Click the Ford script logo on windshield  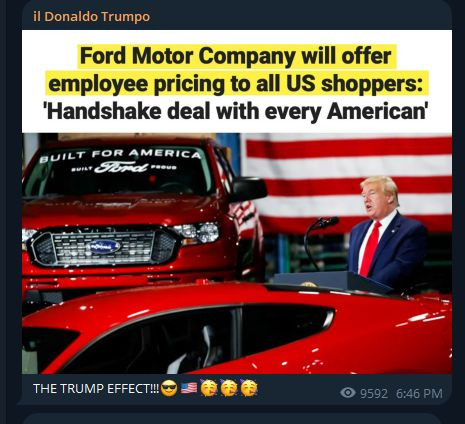click(x=122, y=167)
